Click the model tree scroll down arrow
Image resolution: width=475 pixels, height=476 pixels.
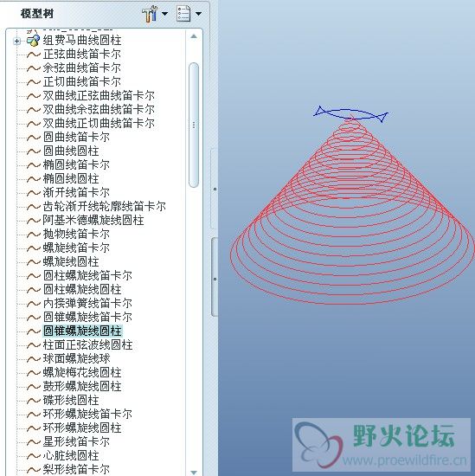pos(194,473)
